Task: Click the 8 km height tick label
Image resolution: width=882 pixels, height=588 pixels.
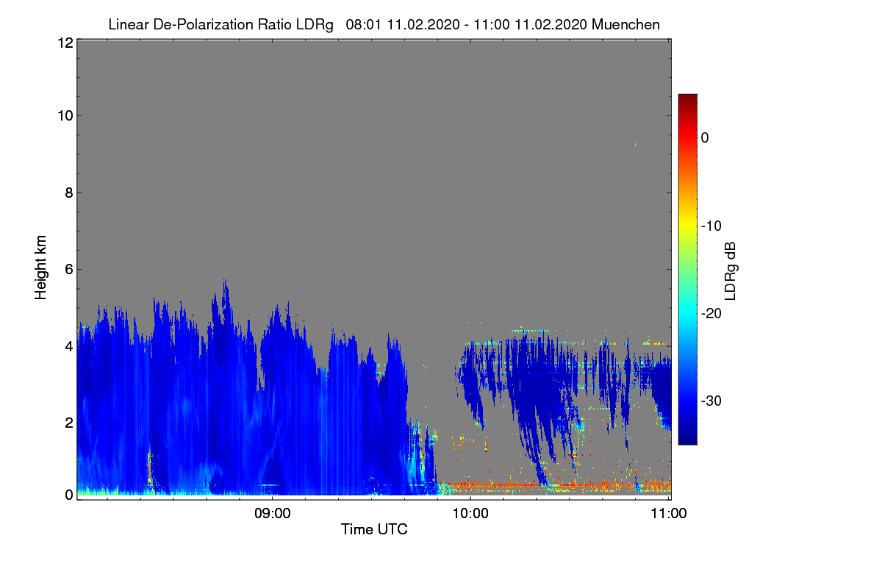Action: click(x=68, y=193)
